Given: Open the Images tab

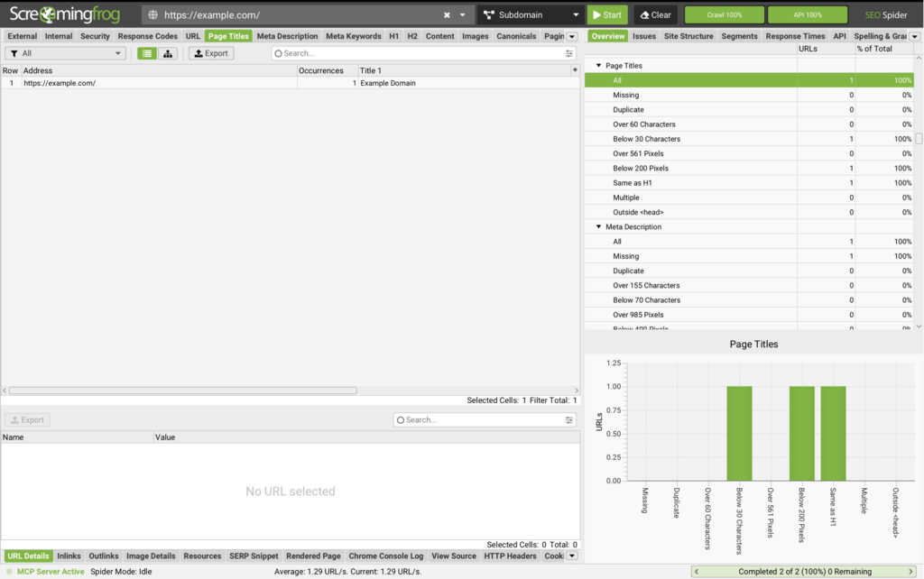Looking at the screenshot, I should [475, 36].
